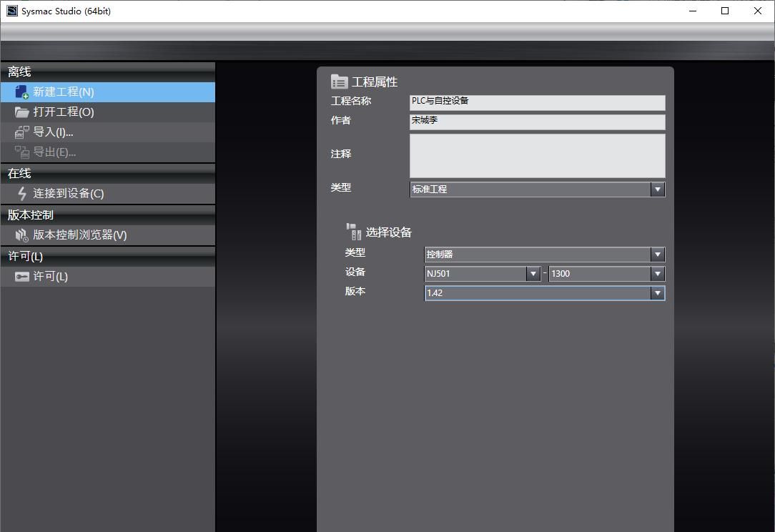
Task: Open version dropdown showing 1.42
Action: point(545,293)
